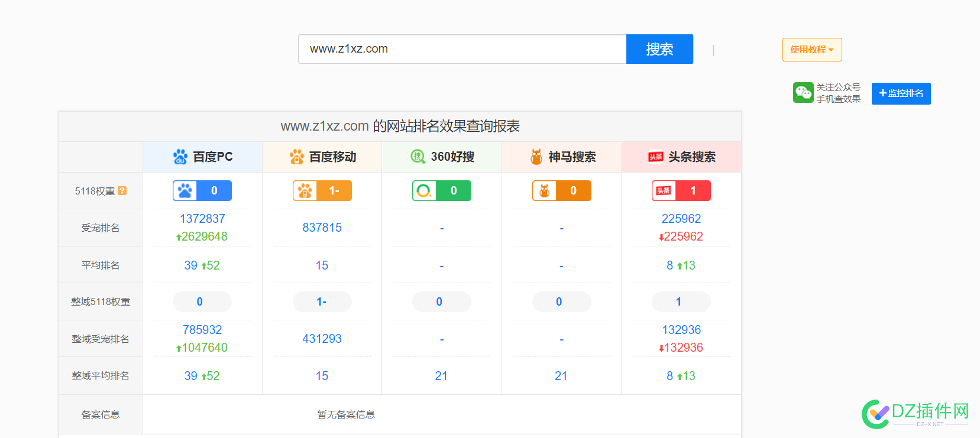Select the 神马搜索 column header
Screen dimensions: 980x438
tap(562, 157)
